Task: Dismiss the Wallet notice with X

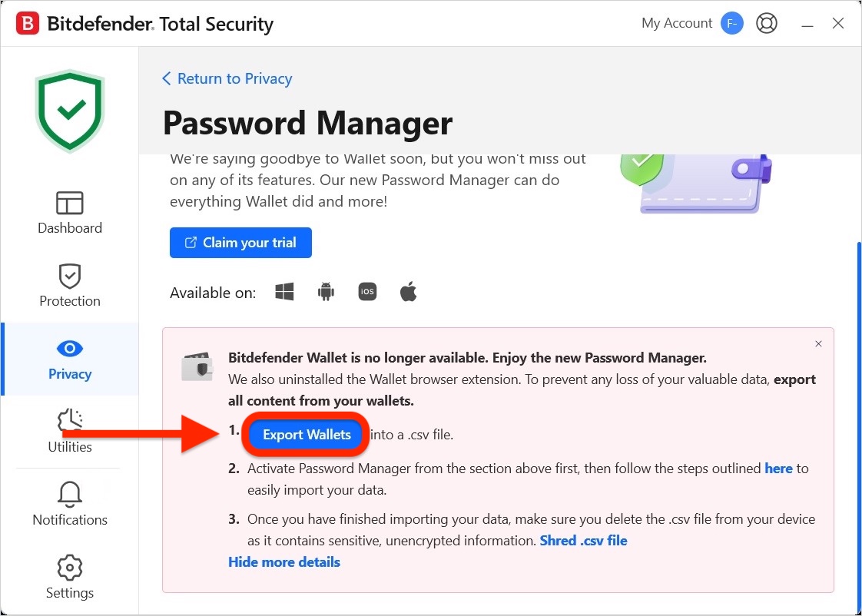Action: point(818,344)
